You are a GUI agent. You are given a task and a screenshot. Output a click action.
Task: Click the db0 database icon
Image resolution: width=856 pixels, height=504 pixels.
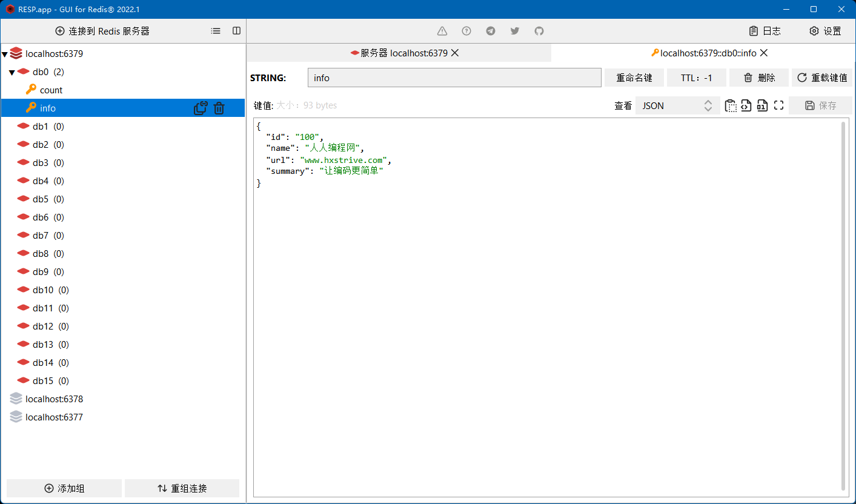tap(24, 71)
